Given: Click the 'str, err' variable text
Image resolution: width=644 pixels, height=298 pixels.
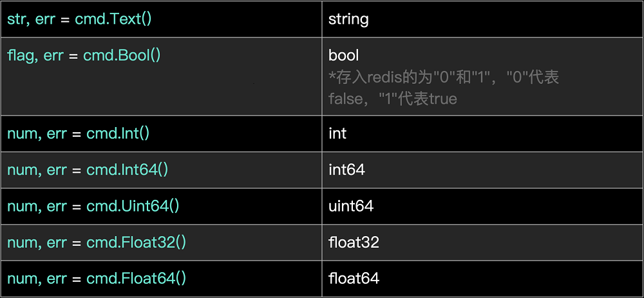Looking at the screenshot, I should coord(31,19).
